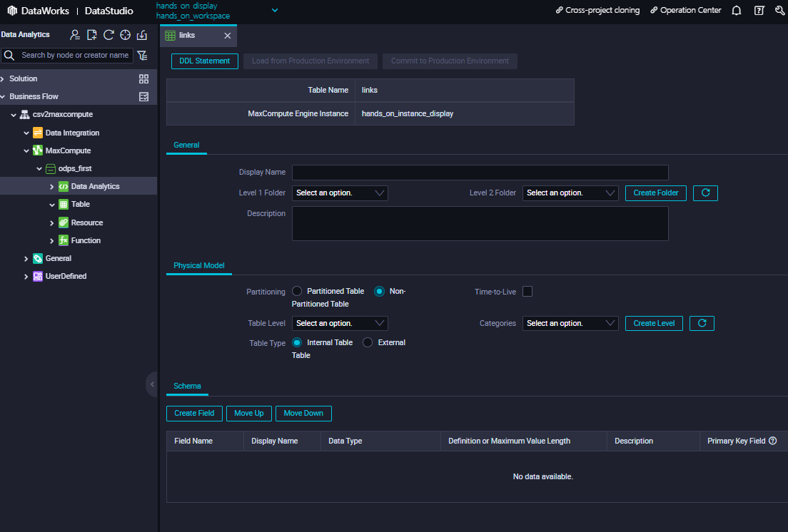This screenshot has height=532, width=788.
Task: Click the Create Folder button
Action: pos(656,193)
